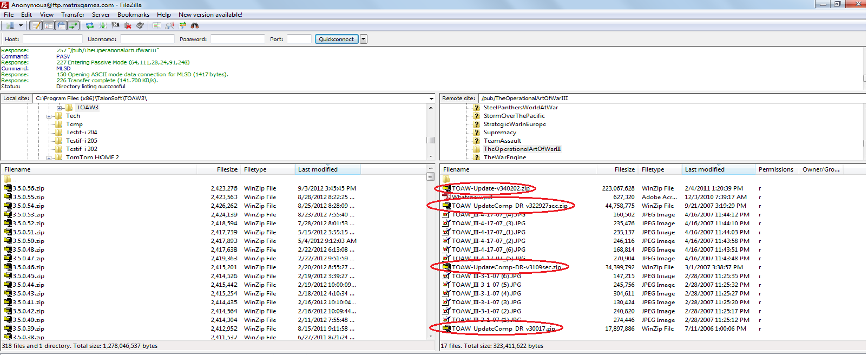Expand the TOAW3 folder in local tree
Viewport: 868px width, 355px height.
point(59,108)
